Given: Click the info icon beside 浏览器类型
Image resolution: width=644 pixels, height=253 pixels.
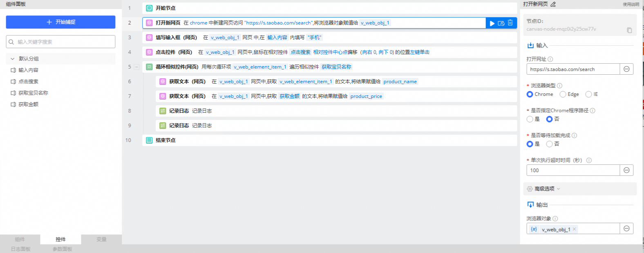Looking at the screenshot, I should [559, 86].
